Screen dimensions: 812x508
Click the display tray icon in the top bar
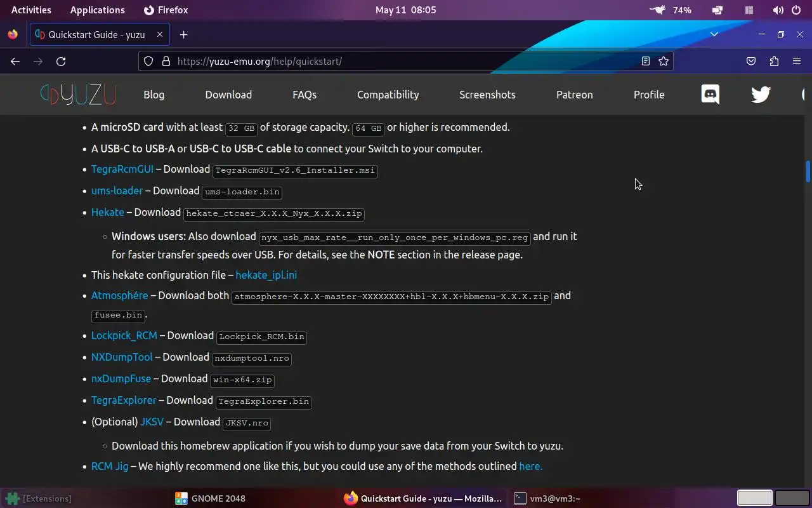[x=717, y=10]
